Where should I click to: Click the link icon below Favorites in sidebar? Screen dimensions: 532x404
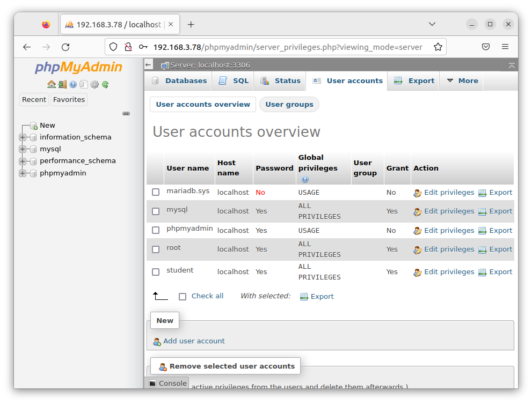click(126, 113)
